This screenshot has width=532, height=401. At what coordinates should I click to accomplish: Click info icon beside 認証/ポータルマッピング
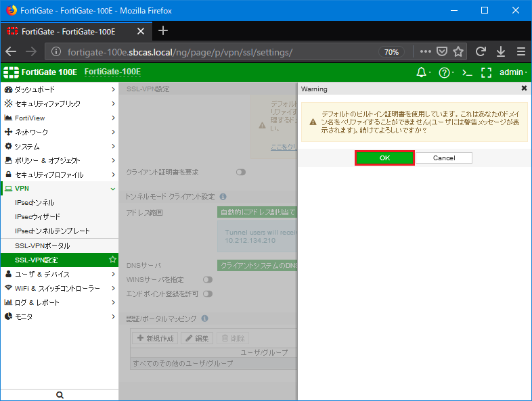point(204,319)
